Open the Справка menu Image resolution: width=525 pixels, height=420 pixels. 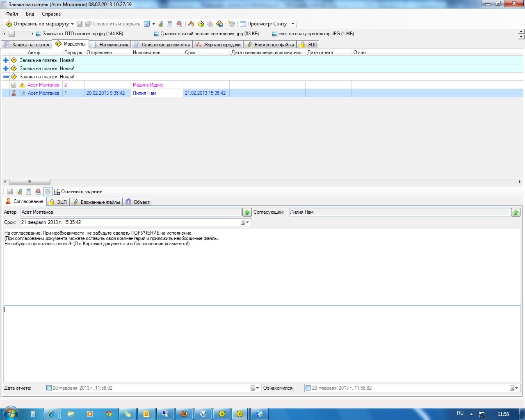pos(51,14)
